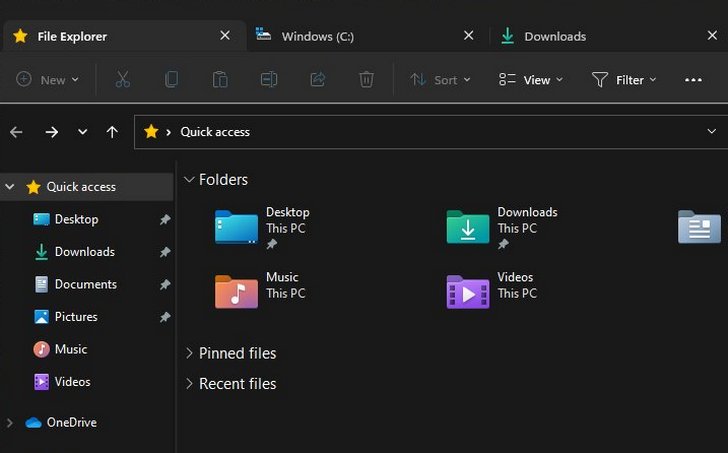Screen dimensions: 728x453
Task: Open recent locations dropdown chevron
Action: point(82,132)
